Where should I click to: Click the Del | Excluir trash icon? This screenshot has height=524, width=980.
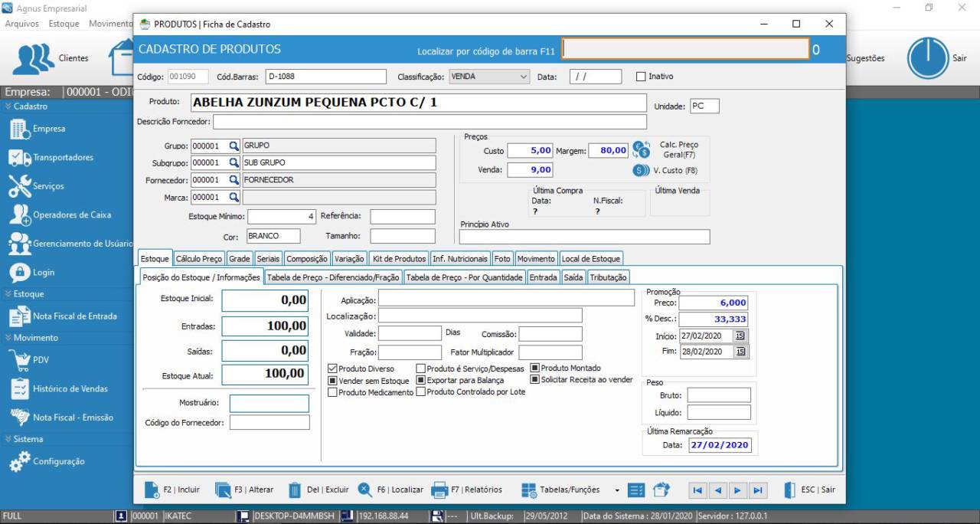click(294, 490)
